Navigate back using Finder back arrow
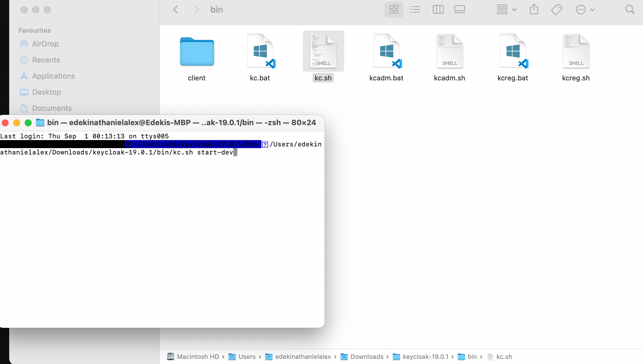This screenshot has height=364, width=643. [x=176, y=10]
